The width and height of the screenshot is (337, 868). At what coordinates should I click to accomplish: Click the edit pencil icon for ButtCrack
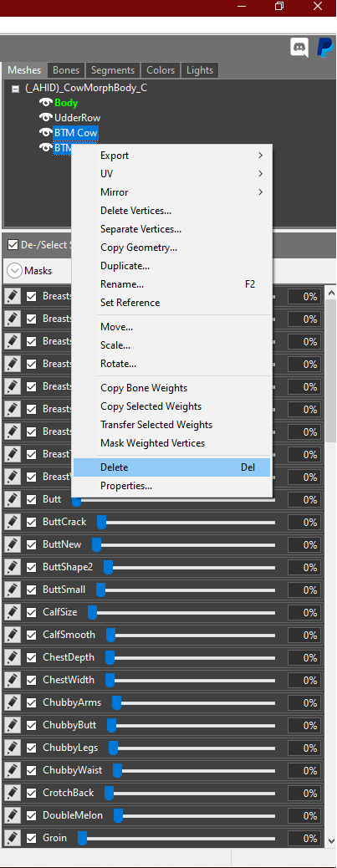pyautogui.click(x=13, y=522)
